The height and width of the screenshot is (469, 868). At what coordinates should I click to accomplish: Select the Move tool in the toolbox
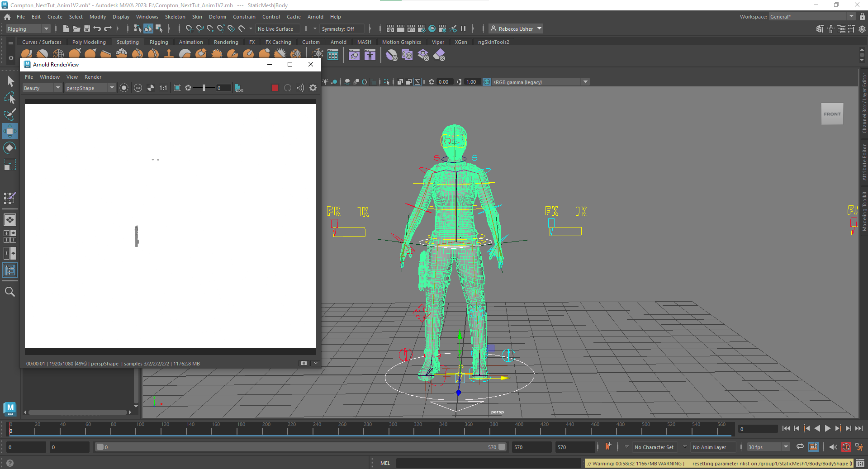(10, 131)
